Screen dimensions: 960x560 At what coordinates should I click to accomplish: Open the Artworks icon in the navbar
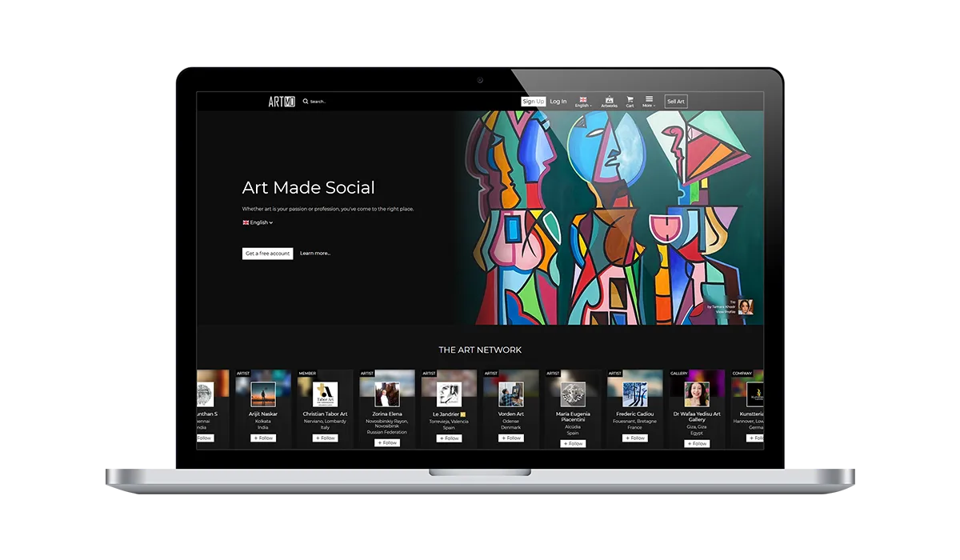tap(609, 102)
